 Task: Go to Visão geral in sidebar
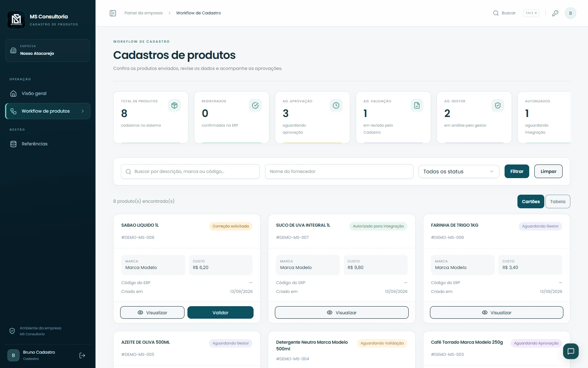[48, 93]
